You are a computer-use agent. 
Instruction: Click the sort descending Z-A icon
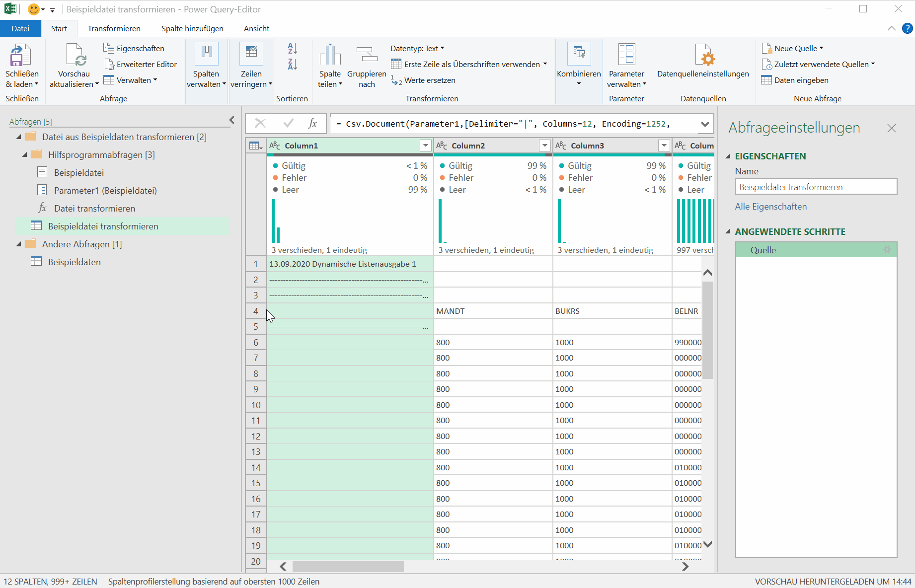click(293, 65)
